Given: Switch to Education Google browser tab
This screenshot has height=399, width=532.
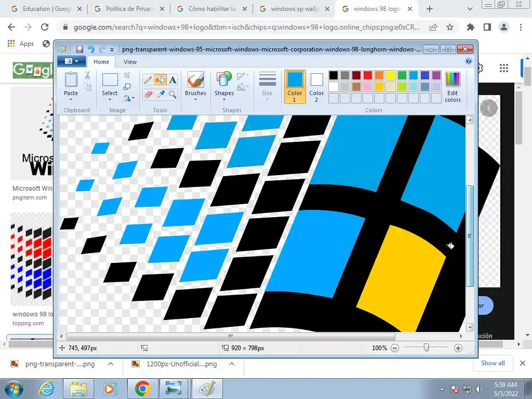Looking at the screenshot, I should click(x=46, y=9).
